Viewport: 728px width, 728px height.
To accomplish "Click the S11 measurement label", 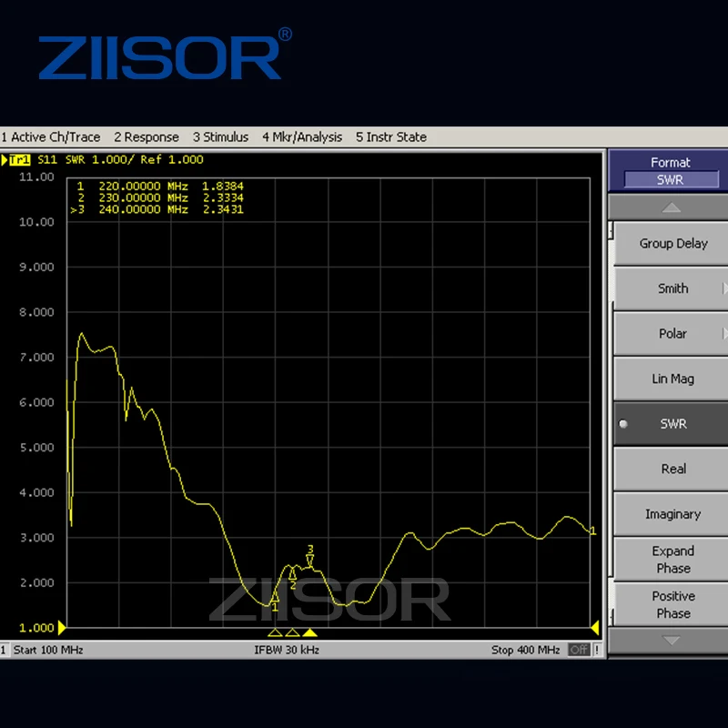I will click(x=47, y=160).
